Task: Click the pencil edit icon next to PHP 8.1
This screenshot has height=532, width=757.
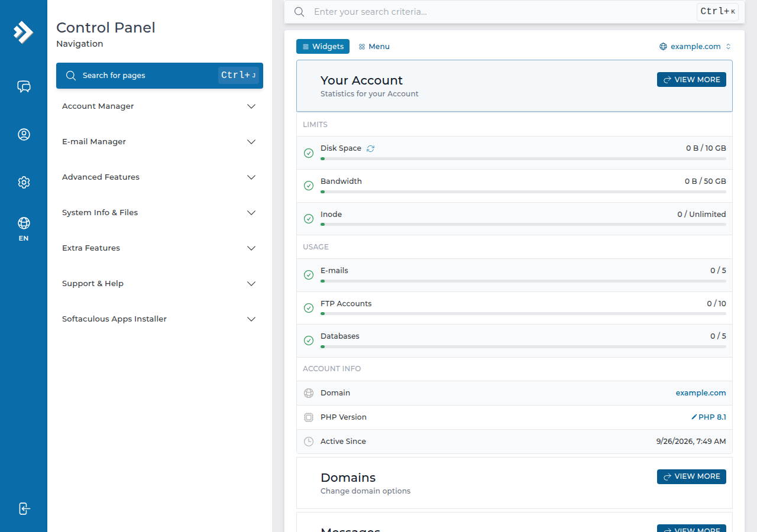Action: point(694,417)
